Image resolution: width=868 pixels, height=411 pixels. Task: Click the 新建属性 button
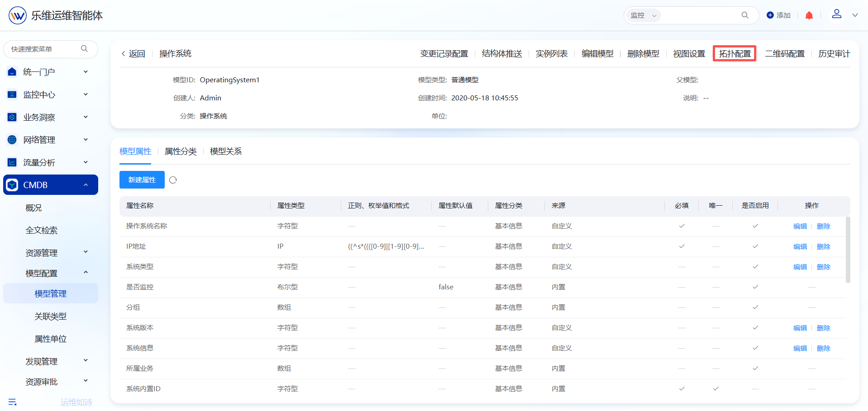coord(142,180)
